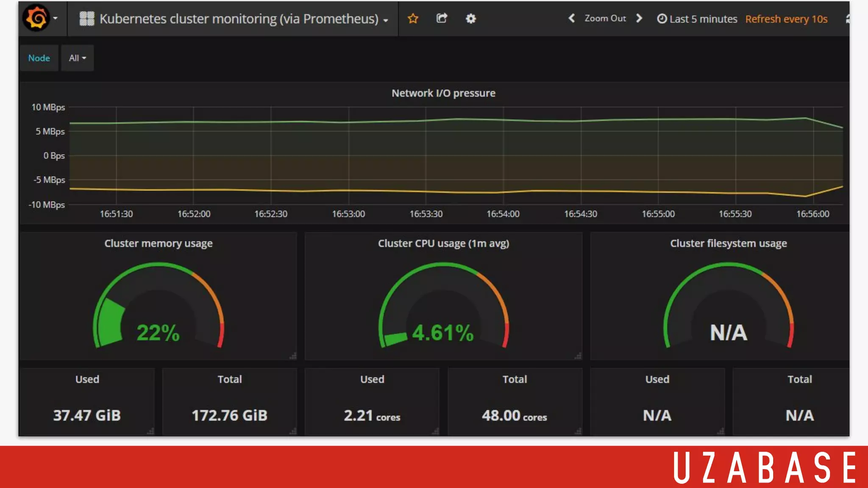The width and height of the screenshot is (868, 488).
Task: Open the Kubernetes cluster monitoring dashboard dropdown
Action: (x=239, y=19)
